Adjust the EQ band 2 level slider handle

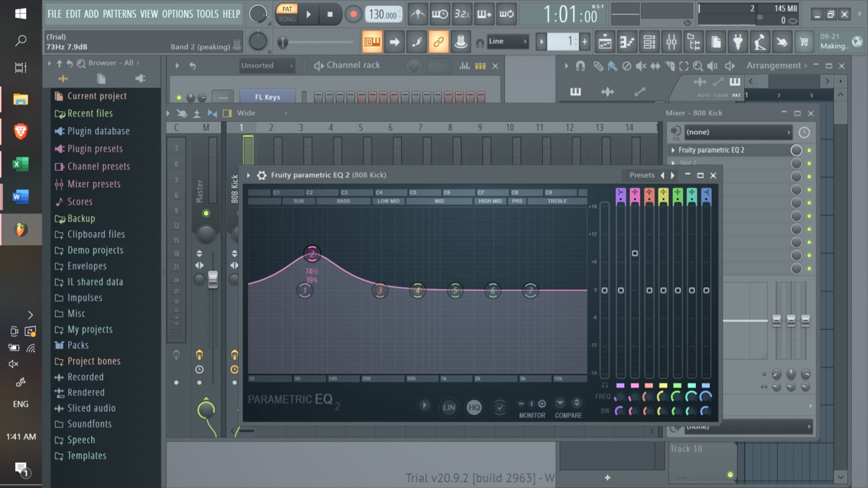pyautogui.click(x=635, y=253)
